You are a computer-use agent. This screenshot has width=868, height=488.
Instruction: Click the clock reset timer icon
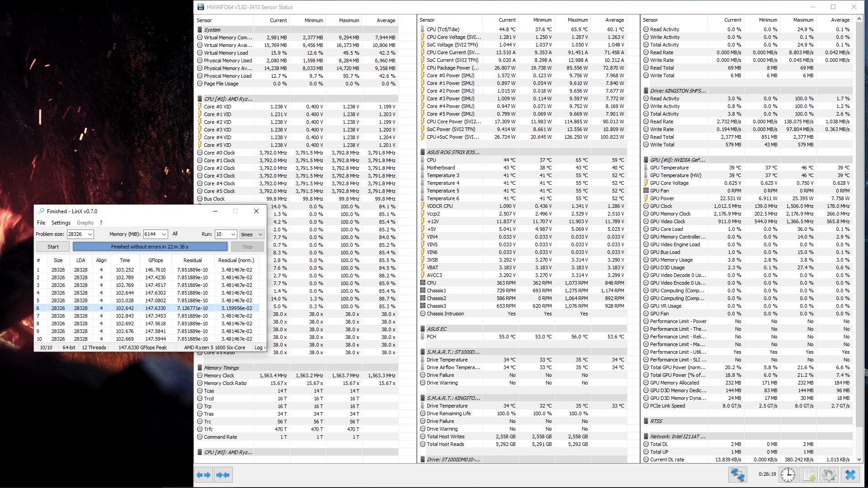(x=788, y=475)
